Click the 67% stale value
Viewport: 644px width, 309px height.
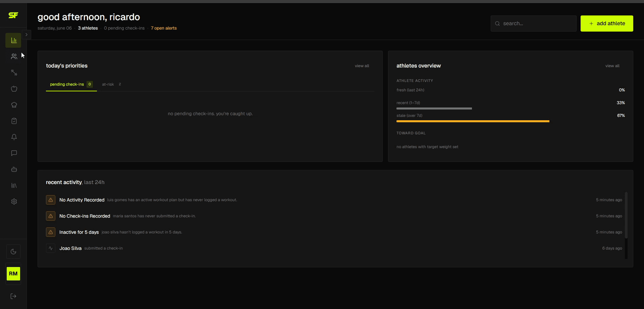pos(621,116)
